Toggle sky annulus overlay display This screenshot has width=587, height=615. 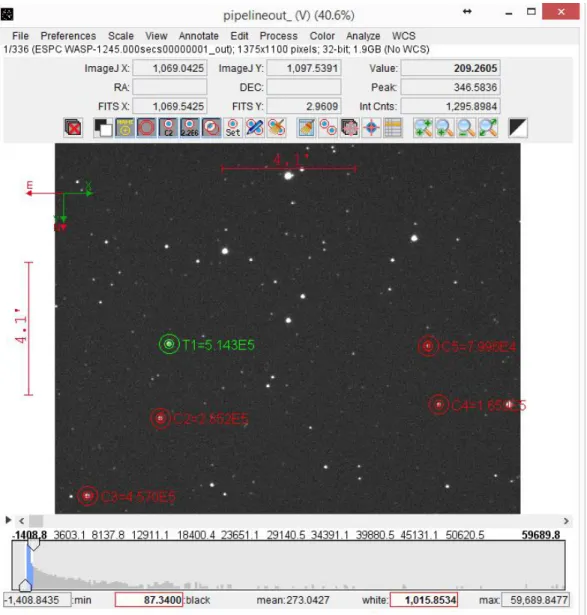coord(146,127)
